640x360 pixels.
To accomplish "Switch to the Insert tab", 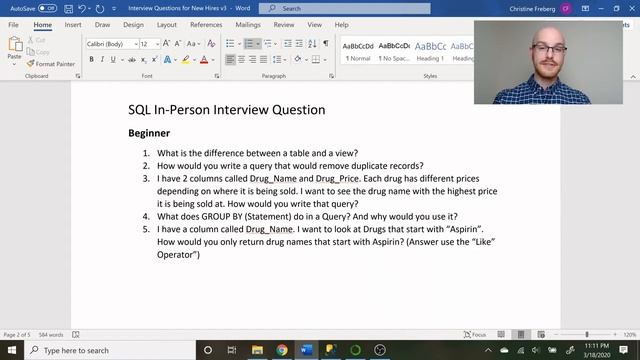I will pos(73,25).
